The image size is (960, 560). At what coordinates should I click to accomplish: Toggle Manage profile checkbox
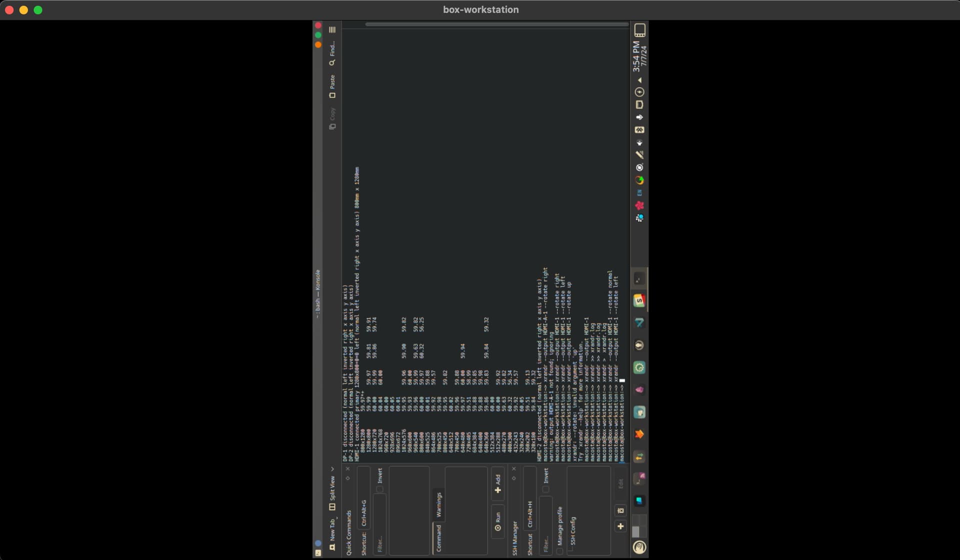[559, 551]
